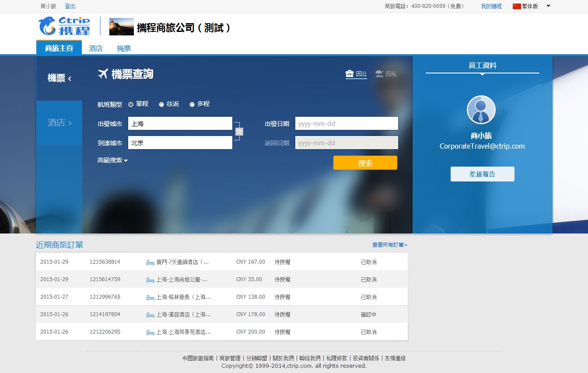The height and width of the screenshot is (373, 588).
Task: Click order number 1214197804
Action: click(x=105, y=314)
